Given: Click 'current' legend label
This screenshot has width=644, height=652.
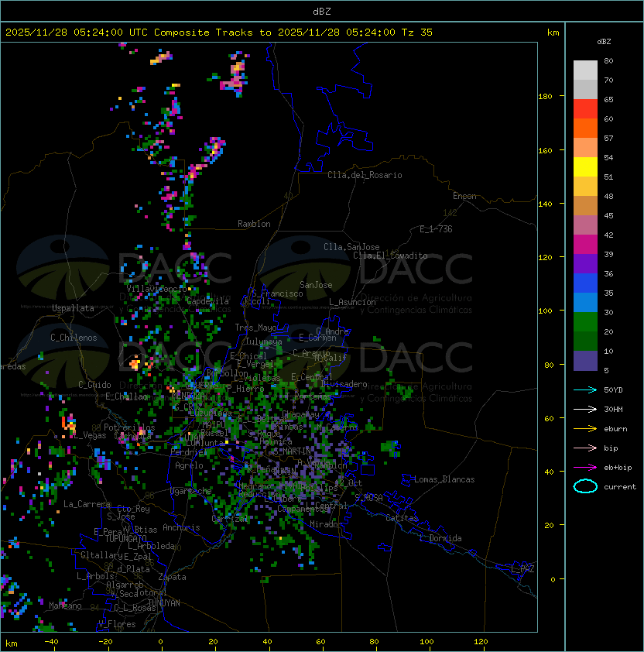Looking at the screenshot, I should [620, 487].
